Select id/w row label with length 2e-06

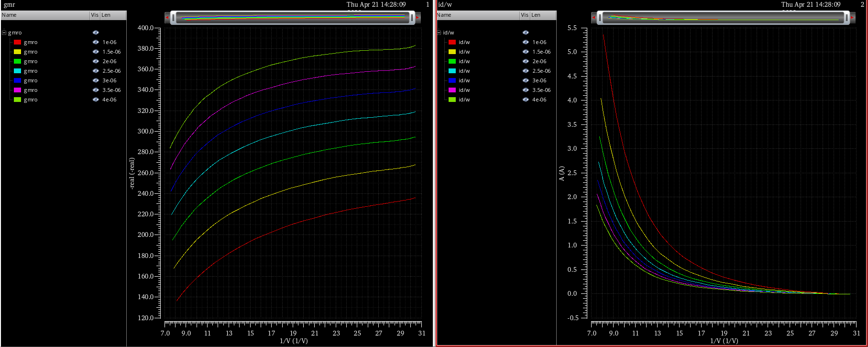pos(464,61)
